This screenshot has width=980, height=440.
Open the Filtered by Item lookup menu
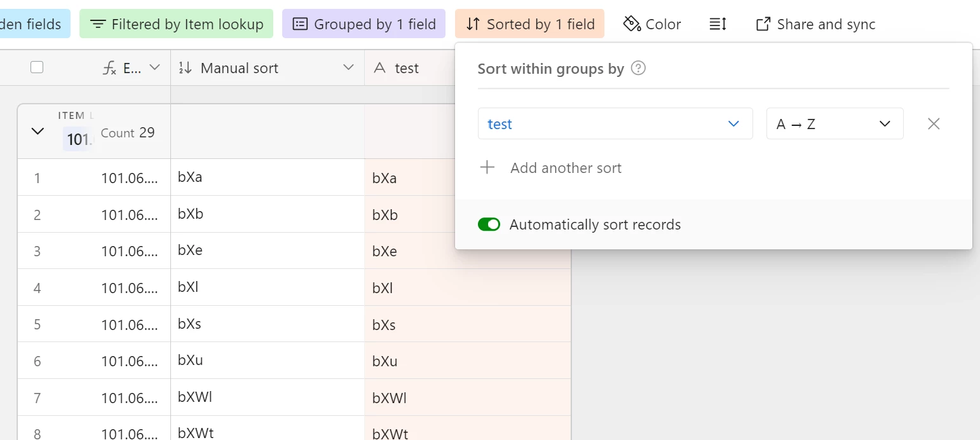(176, 24)
